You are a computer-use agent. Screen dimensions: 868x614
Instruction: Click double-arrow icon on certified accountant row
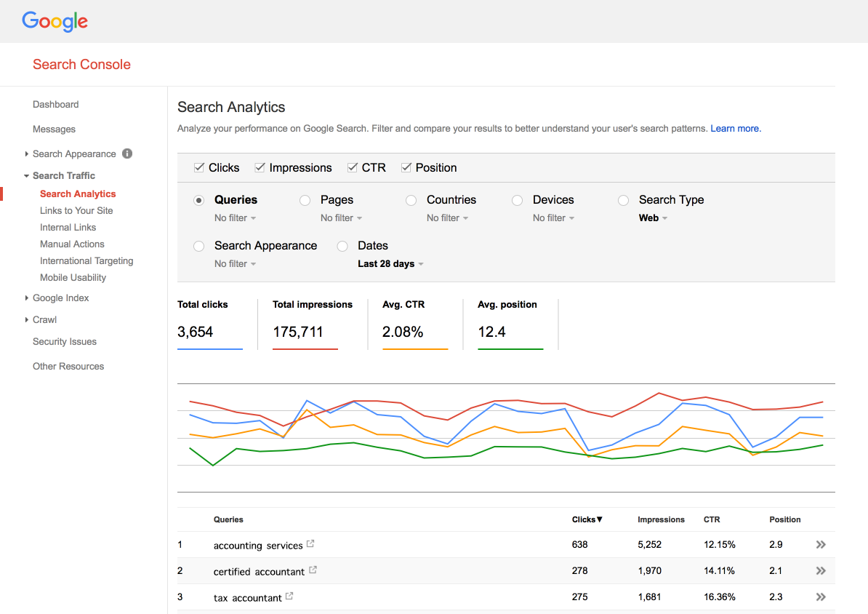pyautogui.click(x=821, y=571)
